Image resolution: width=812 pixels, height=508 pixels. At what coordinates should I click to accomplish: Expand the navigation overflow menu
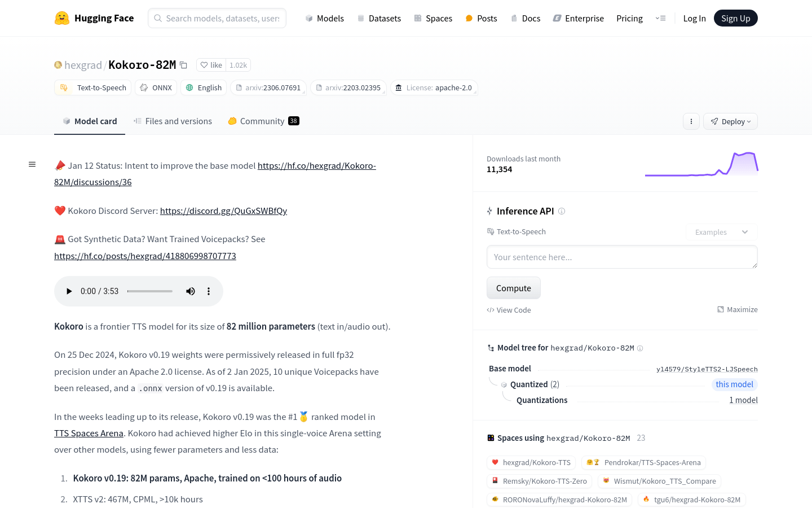point(660,18)
